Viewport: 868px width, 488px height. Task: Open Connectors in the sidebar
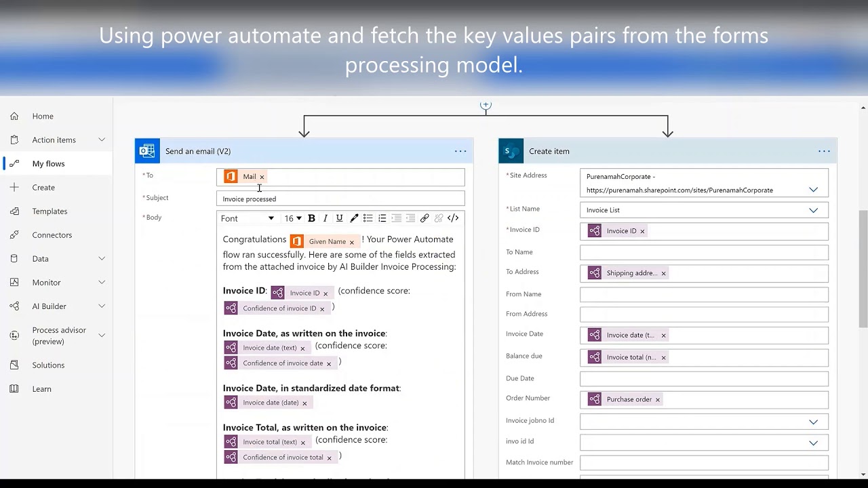pyautogui.click(x=52, y=235)
